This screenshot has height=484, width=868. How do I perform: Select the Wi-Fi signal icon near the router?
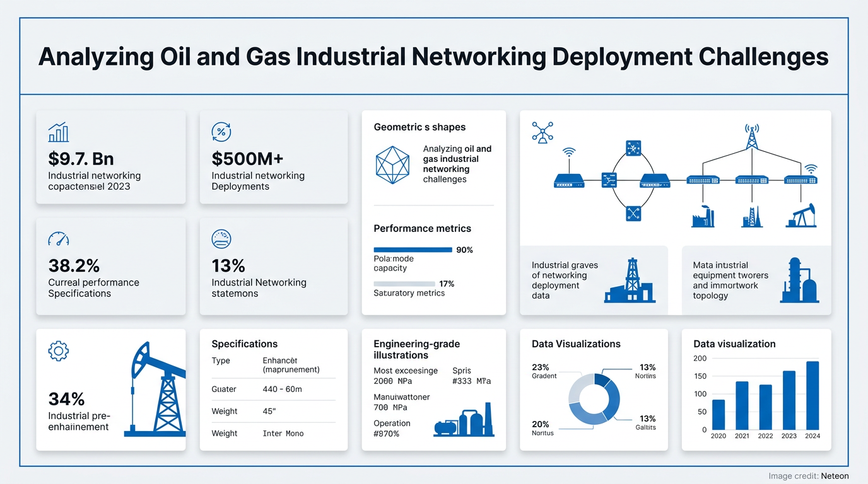click(x=569, y=151)
